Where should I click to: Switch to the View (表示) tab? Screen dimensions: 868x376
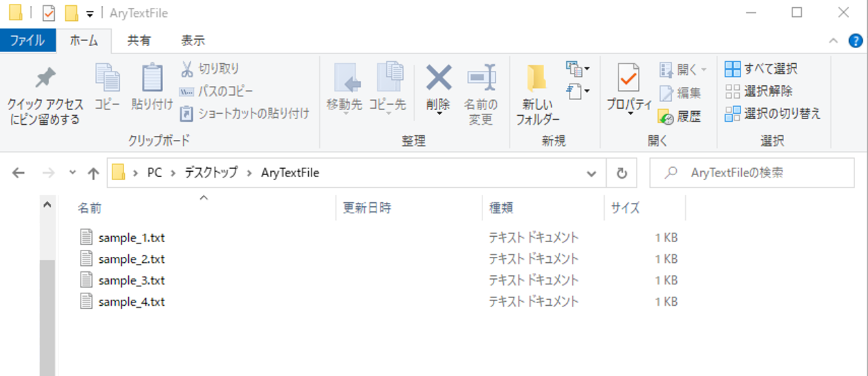point(193,40)
